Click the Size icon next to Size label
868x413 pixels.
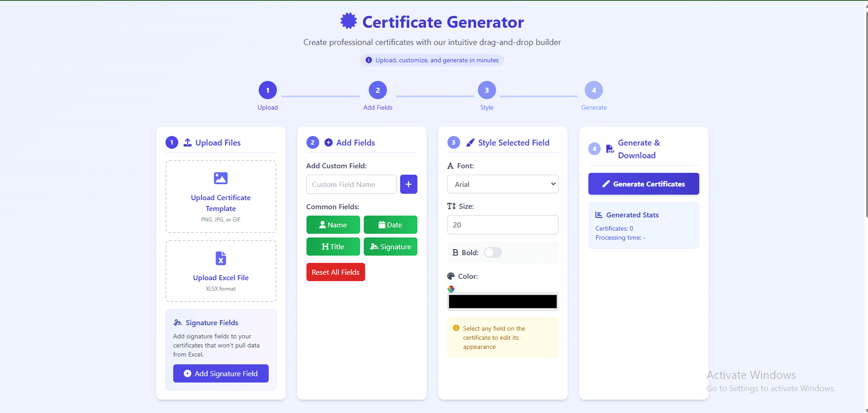pos(452,206)
